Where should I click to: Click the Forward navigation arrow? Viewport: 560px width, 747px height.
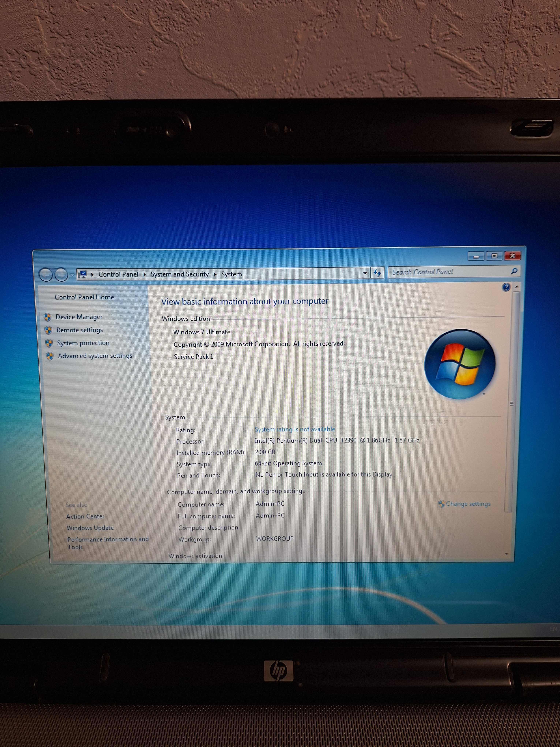point(61,275)
